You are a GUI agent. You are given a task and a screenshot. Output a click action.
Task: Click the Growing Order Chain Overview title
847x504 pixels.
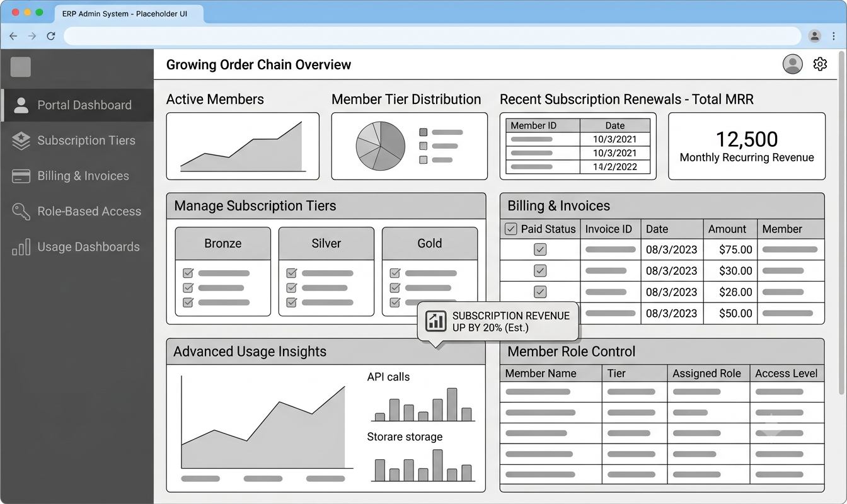click(258, 64)
